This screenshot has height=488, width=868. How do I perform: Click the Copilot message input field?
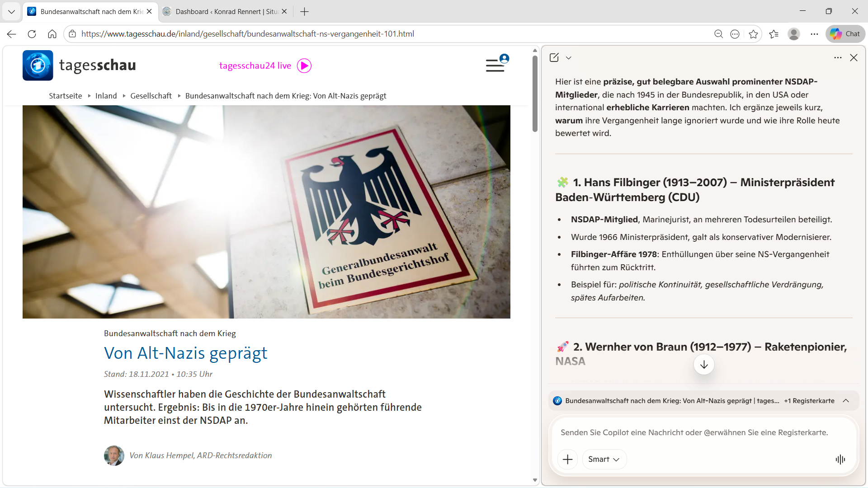coord(694,432)
